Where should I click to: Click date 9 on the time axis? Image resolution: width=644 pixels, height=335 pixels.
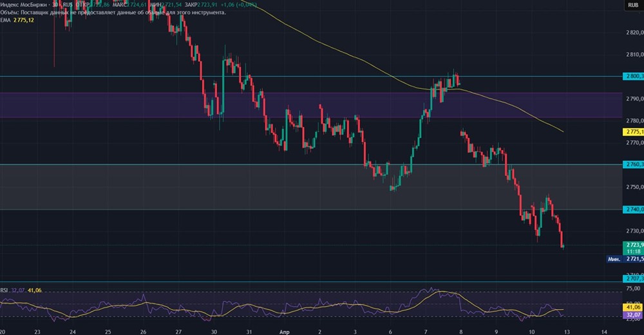pyautogui.click(x=496, y=332)
